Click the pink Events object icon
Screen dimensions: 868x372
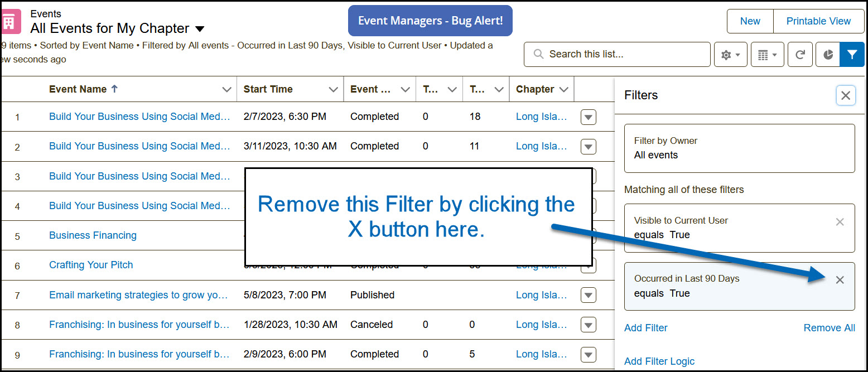[x=9, y=22]
